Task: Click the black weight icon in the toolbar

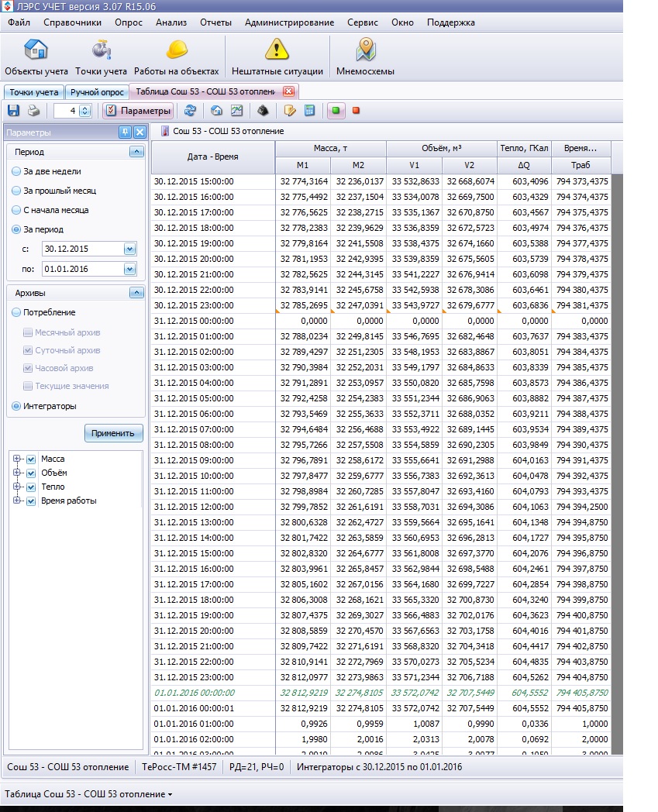Action: pyautogui.click(x=264, y=110)
